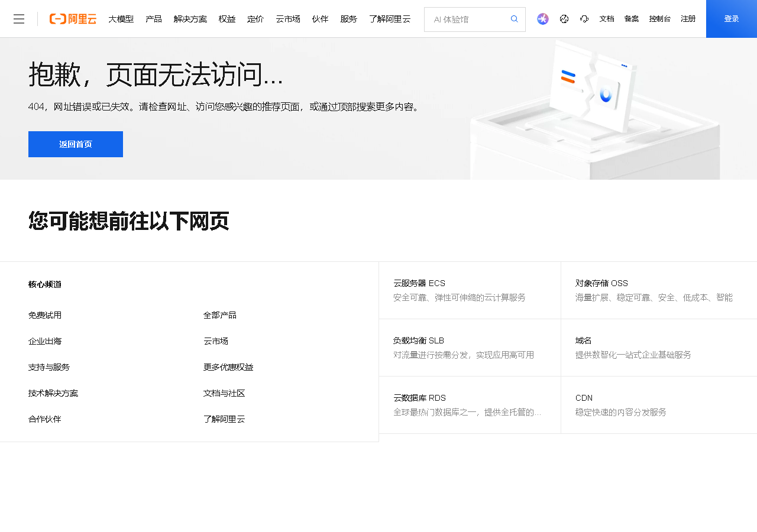Click the 注册 link
757x532 pixels.
(688, 19)
